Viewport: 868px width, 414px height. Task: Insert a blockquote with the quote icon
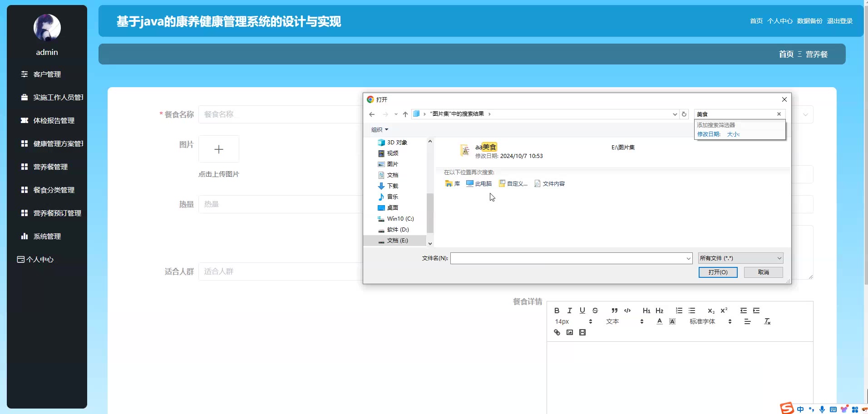click(615, 310)
